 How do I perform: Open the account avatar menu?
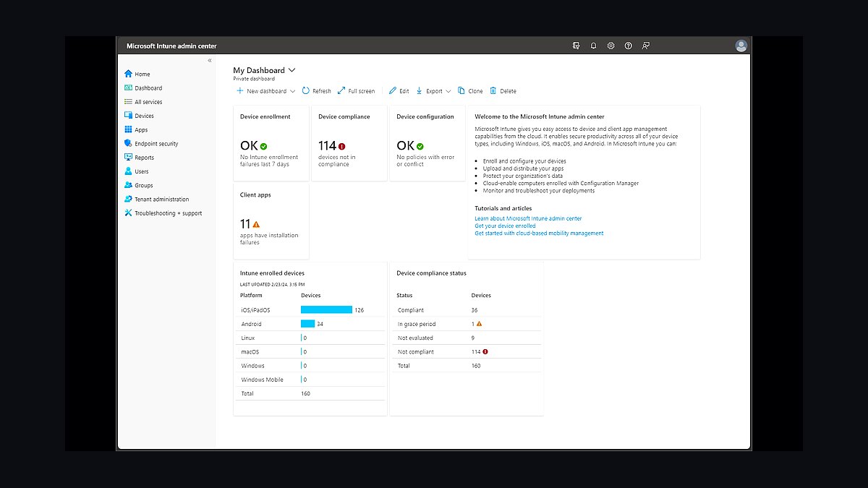coord(741,46)
